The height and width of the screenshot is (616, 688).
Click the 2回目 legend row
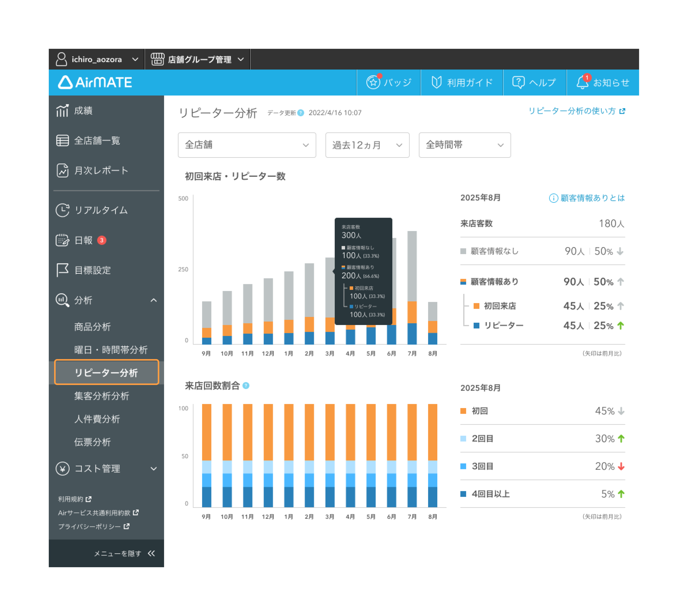(542, 439)
